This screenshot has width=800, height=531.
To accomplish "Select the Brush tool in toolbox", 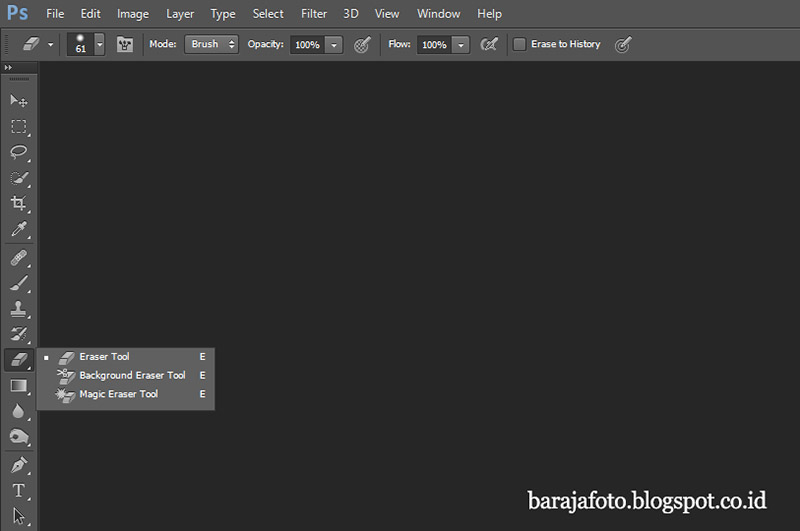I will tap(19, 283).
